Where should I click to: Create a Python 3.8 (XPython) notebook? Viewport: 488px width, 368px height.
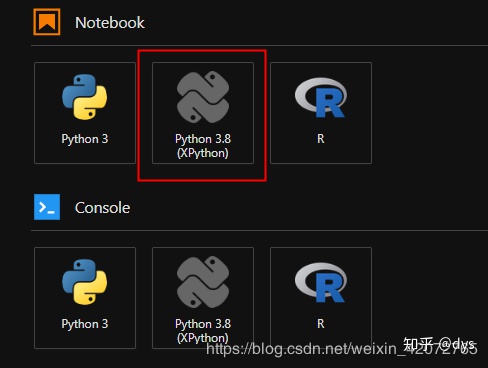pos(203,113)
